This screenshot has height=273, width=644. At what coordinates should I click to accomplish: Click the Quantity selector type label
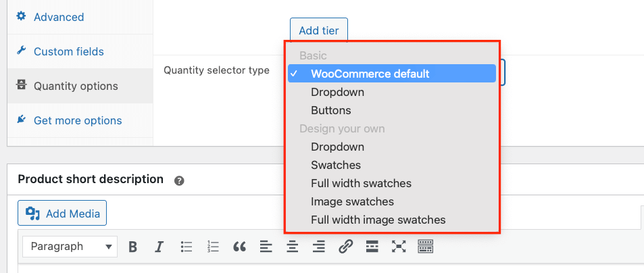pos(216,70)
